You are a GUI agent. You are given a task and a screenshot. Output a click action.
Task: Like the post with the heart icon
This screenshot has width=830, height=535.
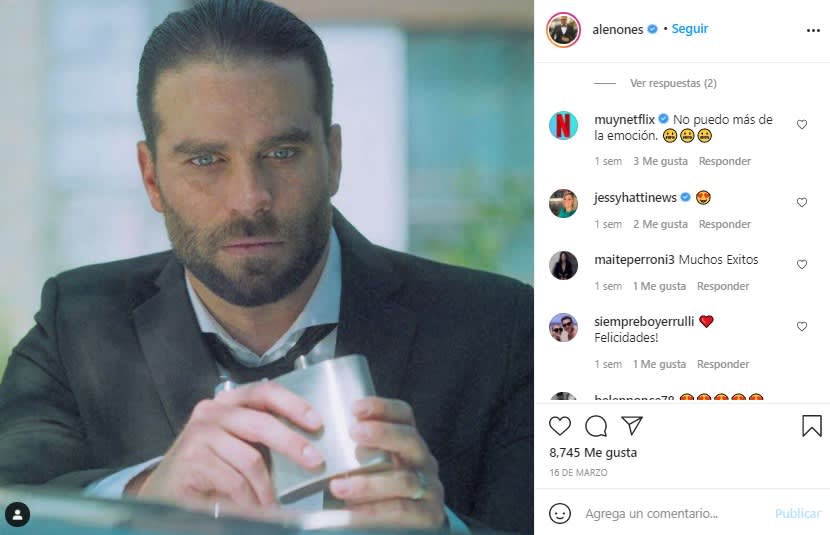pos(560,426)
